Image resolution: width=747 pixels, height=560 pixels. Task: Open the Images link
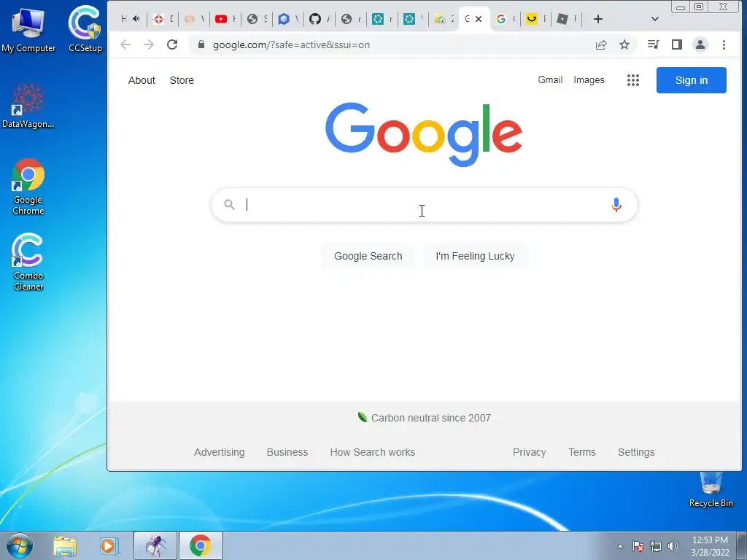(x=589, y=80)
